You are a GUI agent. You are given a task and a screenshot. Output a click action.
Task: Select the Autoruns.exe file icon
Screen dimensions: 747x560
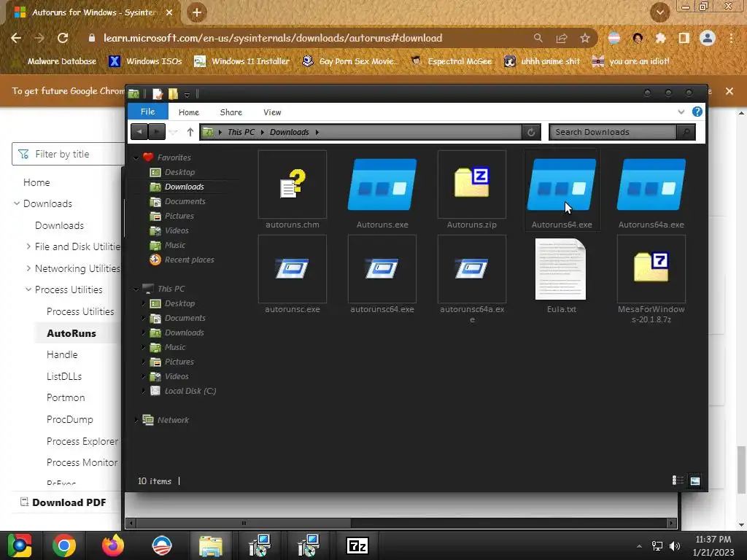(382, 184)
